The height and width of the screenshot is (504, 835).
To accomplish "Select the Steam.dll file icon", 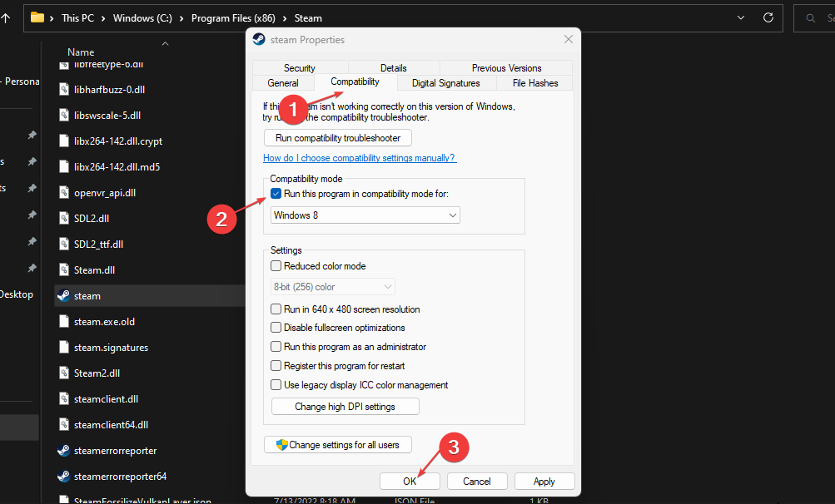I will coord(64,269).
